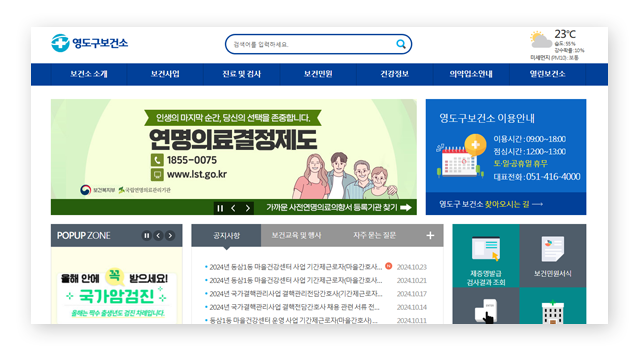Open the weather cloud icon widget

coord(540,40)
